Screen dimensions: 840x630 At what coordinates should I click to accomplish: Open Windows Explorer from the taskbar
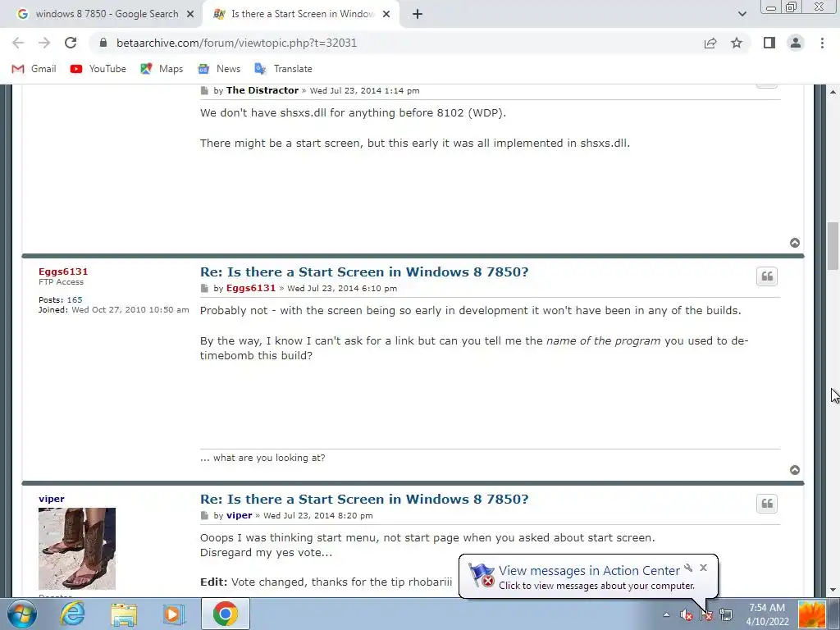click(124, 614)
